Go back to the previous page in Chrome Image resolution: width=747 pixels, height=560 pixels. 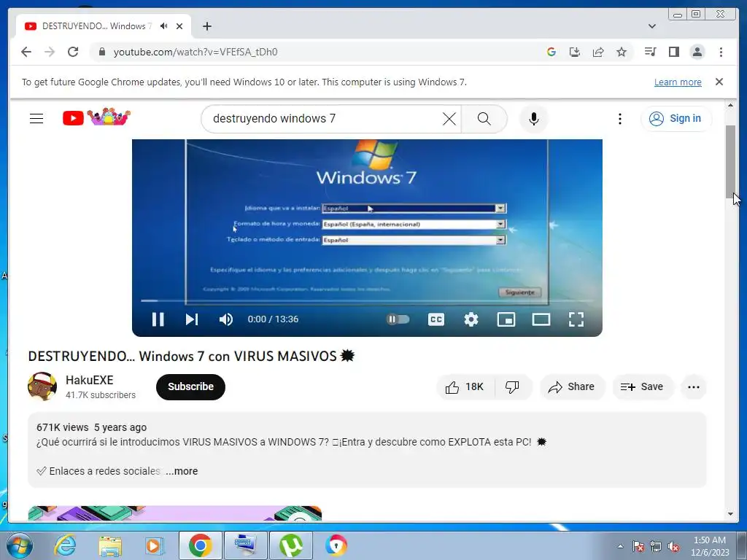coord(26,52)
